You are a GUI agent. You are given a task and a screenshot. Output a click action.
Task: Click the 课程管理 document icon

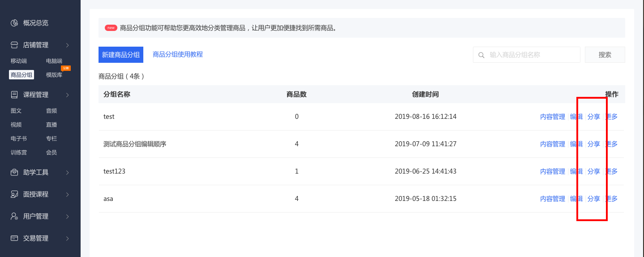click(14, 95)
